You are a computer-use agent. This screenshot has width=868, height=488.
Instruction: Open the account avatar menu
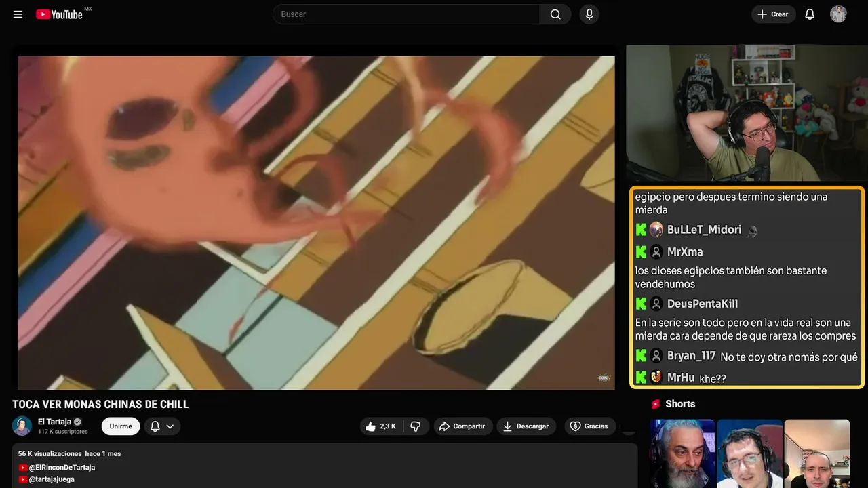[x=838, y=14]
